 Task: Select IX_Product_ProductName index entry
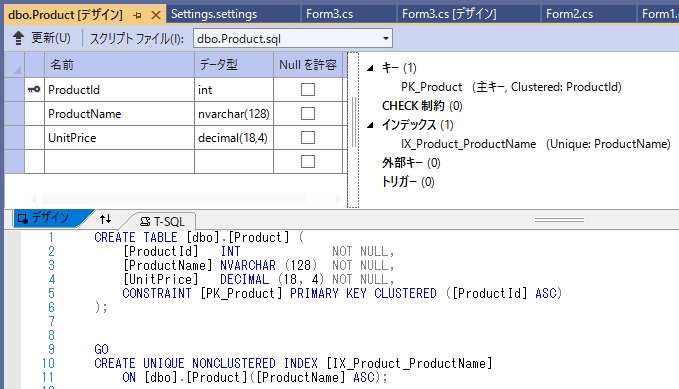coord(536,144)
